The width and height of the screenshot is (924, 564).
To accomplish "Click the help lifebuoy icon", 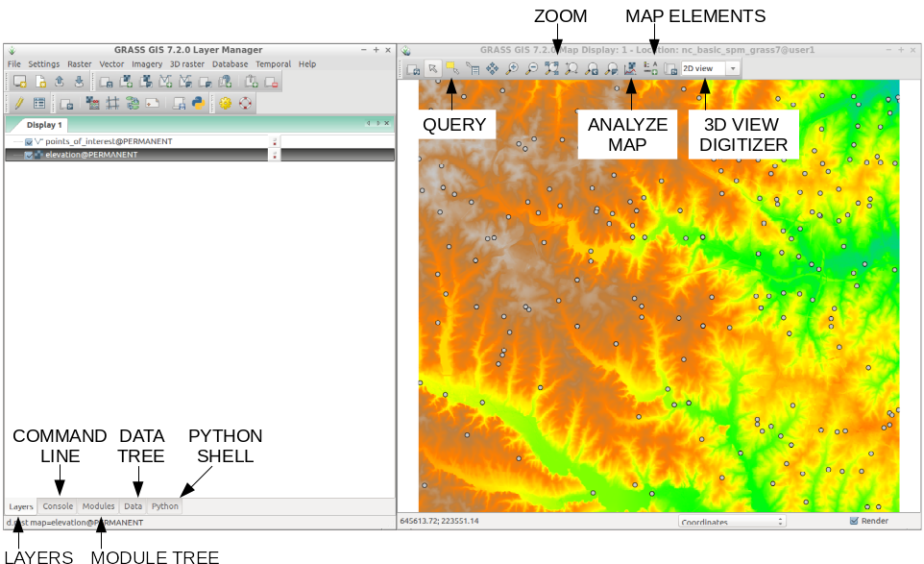I will [245, 103].
